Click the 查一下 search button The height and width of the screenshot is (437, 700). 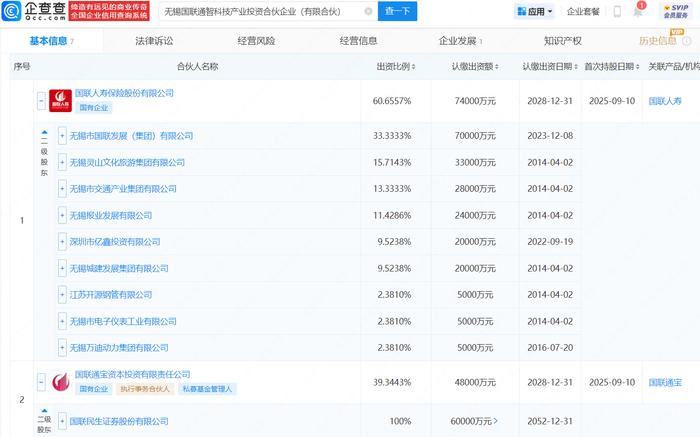[397, 11]
